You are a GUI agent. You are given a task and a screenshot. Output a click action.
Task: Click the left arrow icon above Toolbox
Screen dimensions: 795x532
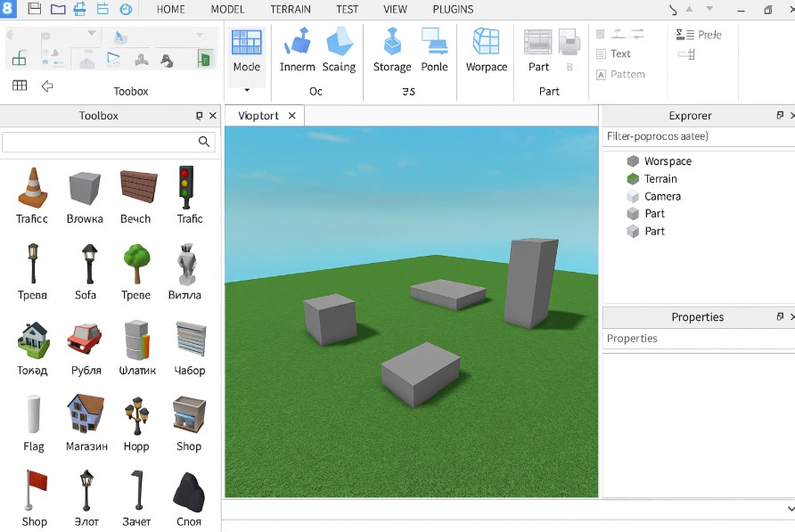click(x=47, y=86)
